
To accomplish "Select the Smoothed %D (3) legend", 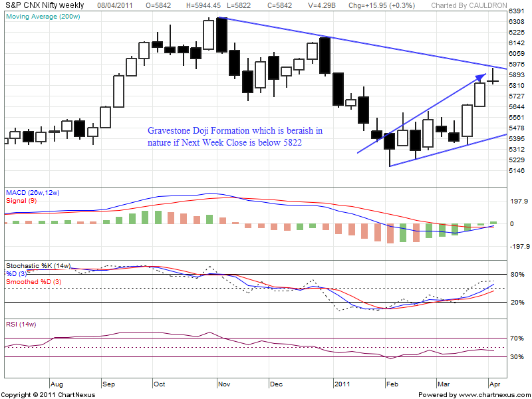I will click(x=33, y=282).
